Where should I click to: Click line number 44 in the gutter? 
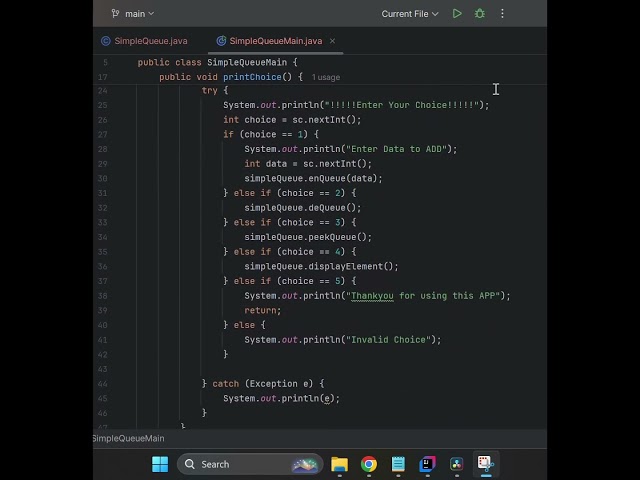click(x=103, y=384)
